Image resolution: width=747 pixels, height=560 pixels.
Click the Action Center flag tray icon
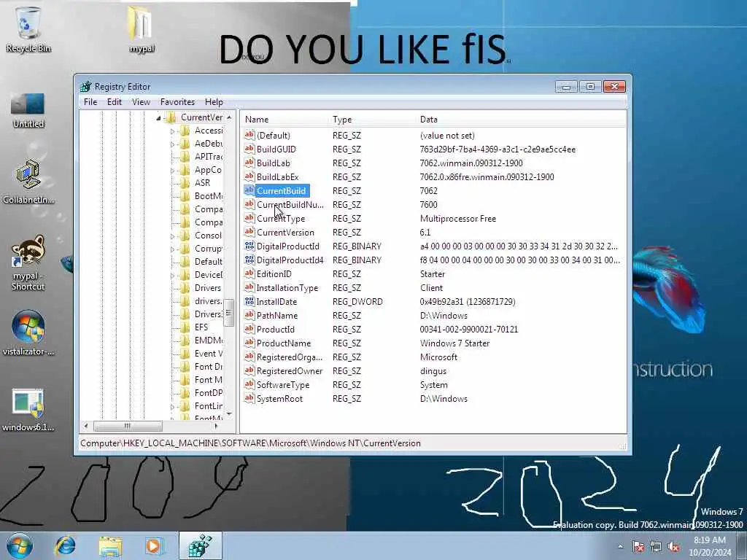tap(638, 547)
